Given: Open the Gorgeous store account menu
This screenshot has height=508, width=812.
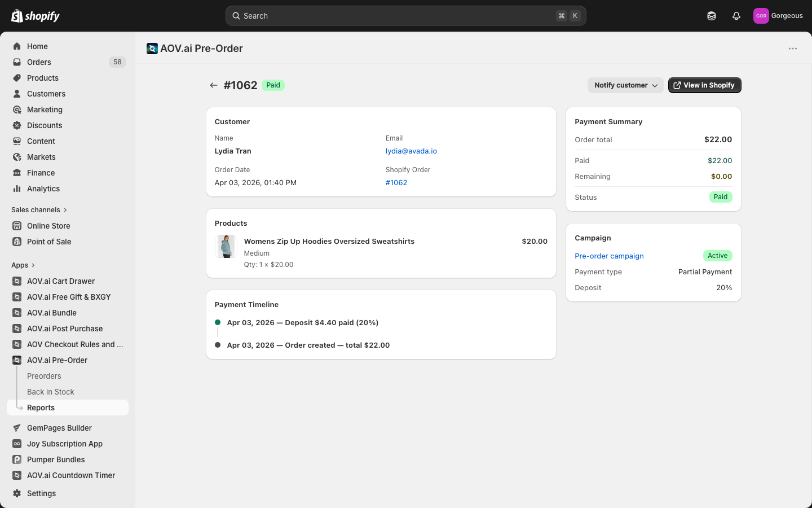Looking at the screenshot, I should [778, 16].
